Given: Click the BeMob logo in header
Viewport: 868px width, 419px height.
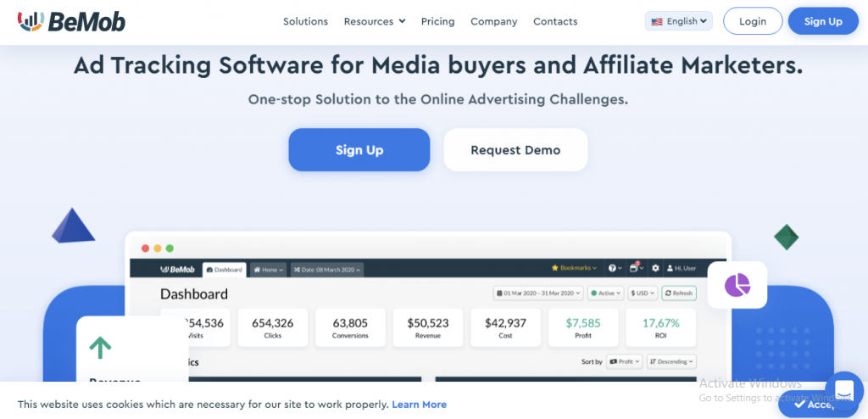Looking at the screenshot, I should click(x=71, y=21).
